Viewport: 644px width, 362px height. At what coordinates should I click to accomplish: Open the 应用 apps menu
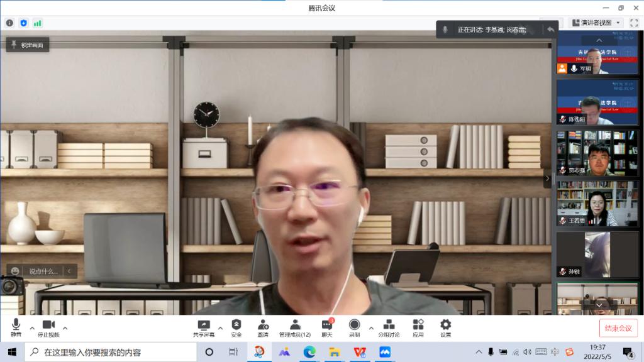pyautogui.click(x=418, y=327)
